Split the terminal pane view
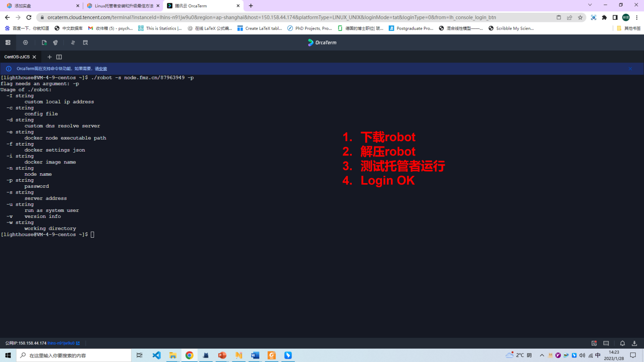This screenshot has height=362, width=644. tap(59, 57)
